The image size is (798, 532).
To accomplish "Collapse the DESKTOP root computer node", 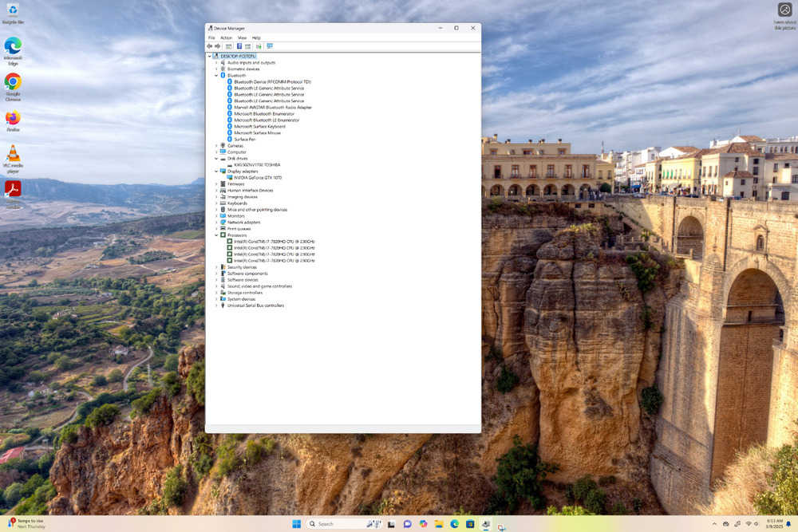I will [x=210, y=56].
